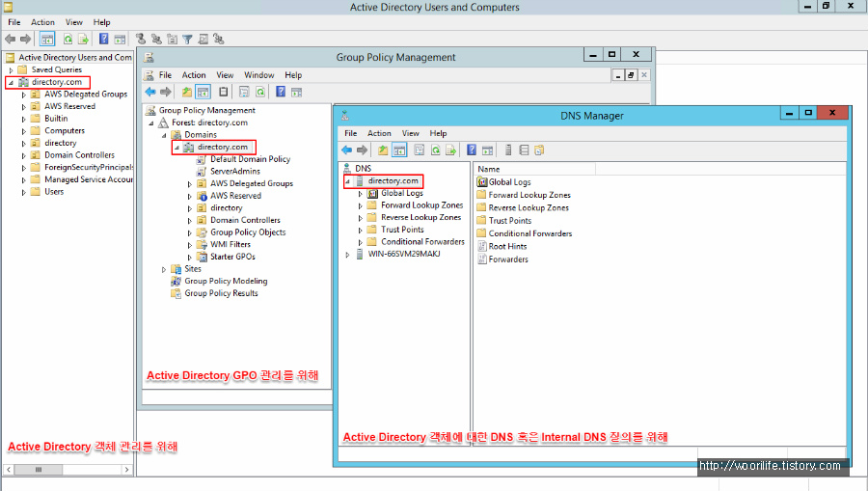Select Group Policy Modeling node
The height and width of the screenshot is (491, 868).
(x=226, y=281)
